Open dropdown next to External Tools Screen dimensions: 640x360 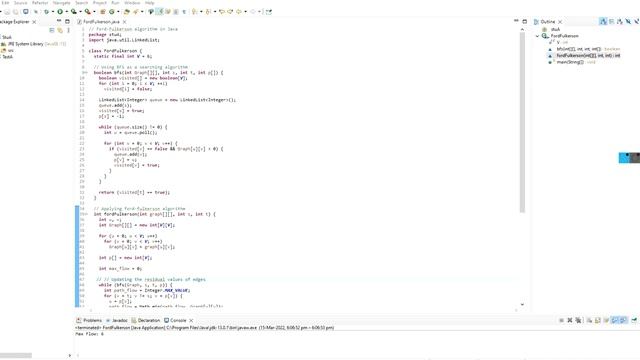[94, 12]
